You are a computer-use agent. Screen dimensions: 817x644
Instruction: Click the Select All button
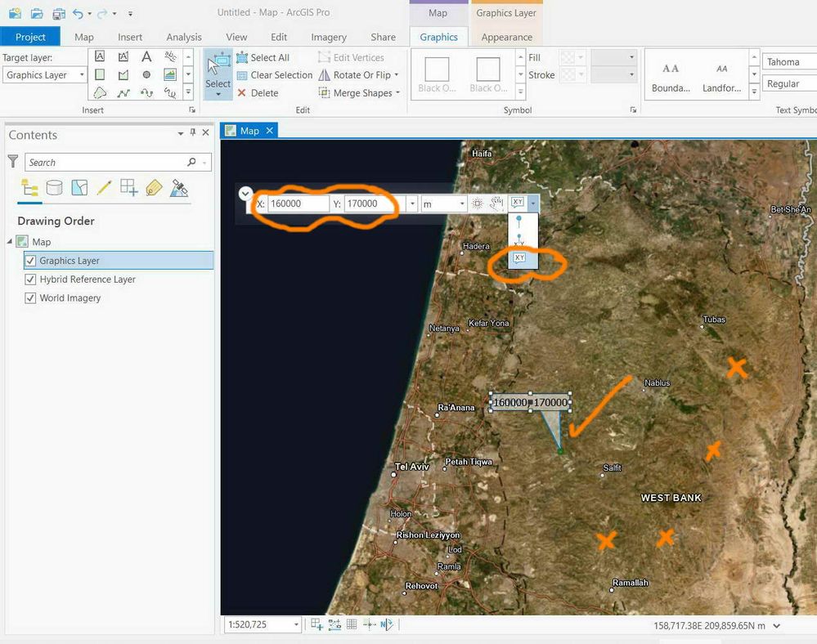click(x=263, y=57)
